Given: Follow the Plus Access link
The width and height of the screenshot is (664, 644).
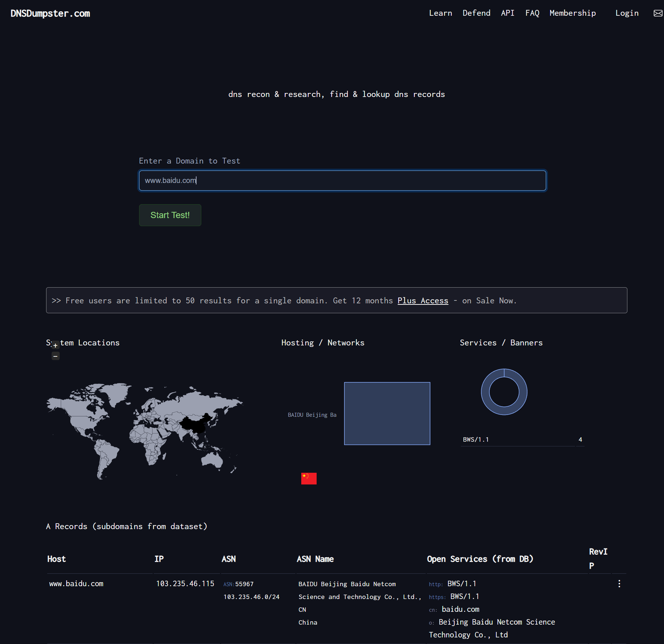Looking at the screenshot, I should click(423, 300).
